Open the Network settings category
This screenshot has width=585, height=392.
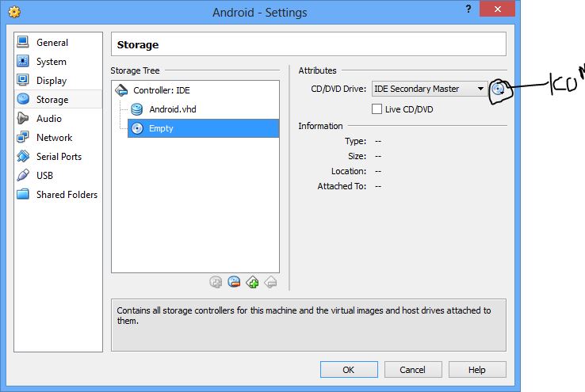tap(58, 138)
